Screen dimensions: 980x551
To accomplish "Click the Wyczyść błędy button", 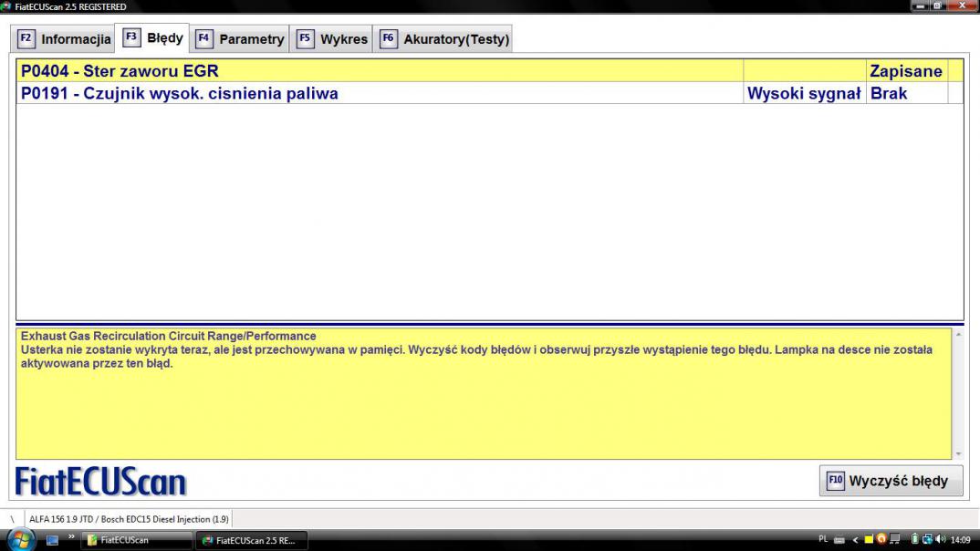I will click(x=891, y=481).
